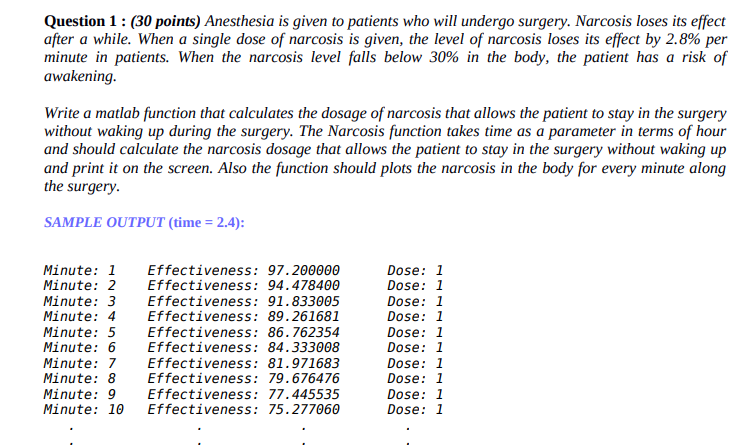Click the 'Question 1 :' bold heading
Screen dimensions: 754x447
tap(85, 21)
